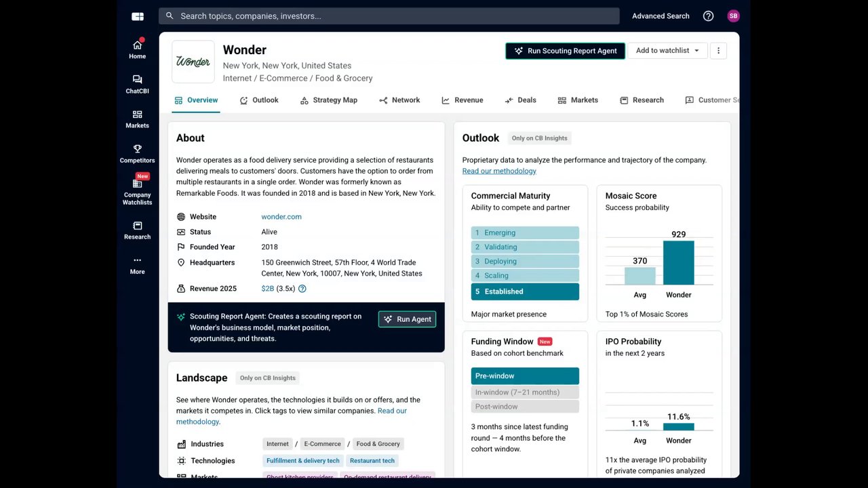
Task: Click the Revenue 2025 money bag icon
Action: [181, 289]
